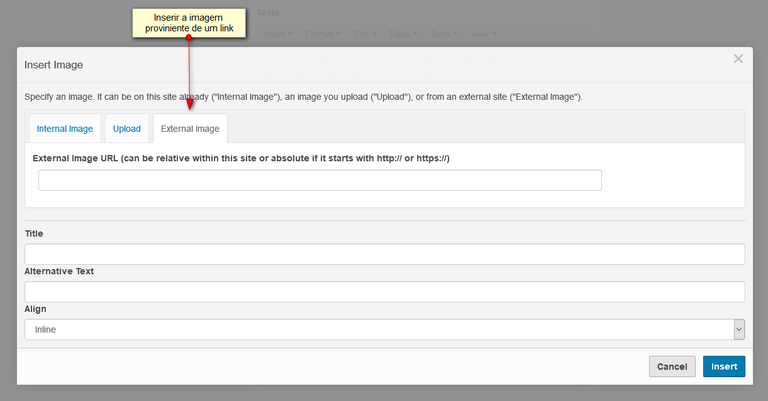Focus the Alternative Text input box
The height and width of the screenshot is (401, 768).
point(385,291)
